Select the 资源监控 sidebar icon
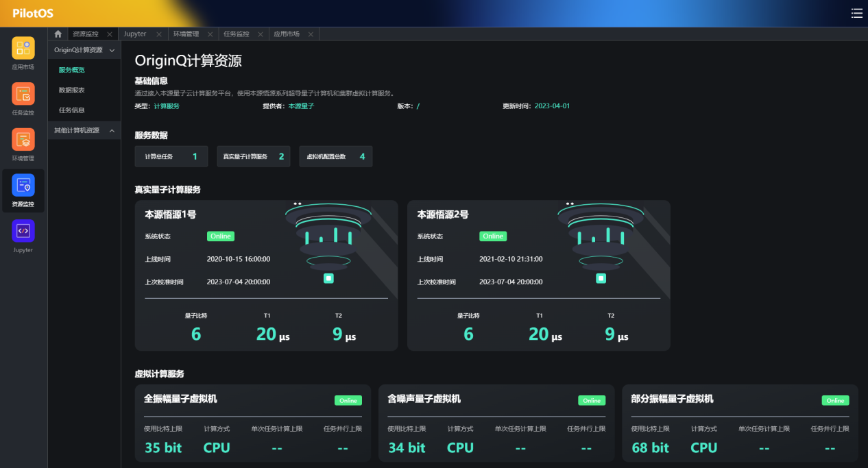 click(x=23, y=186)
